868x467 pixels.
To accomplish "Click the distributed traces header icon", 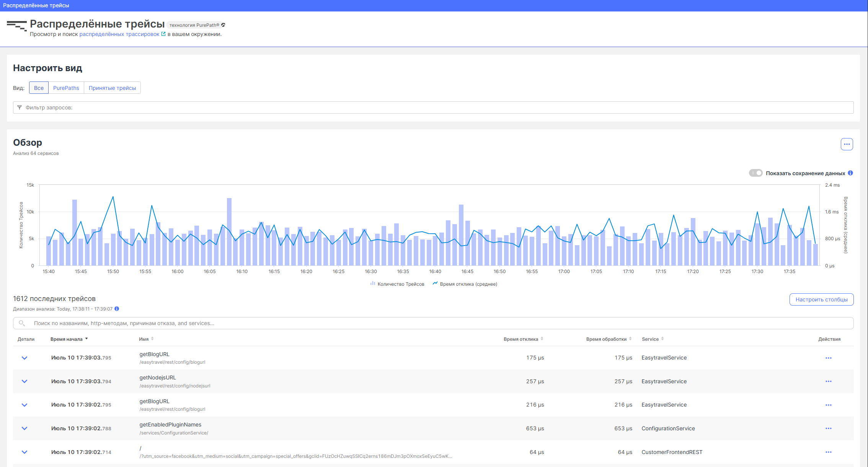I will (x=16, y=26).
